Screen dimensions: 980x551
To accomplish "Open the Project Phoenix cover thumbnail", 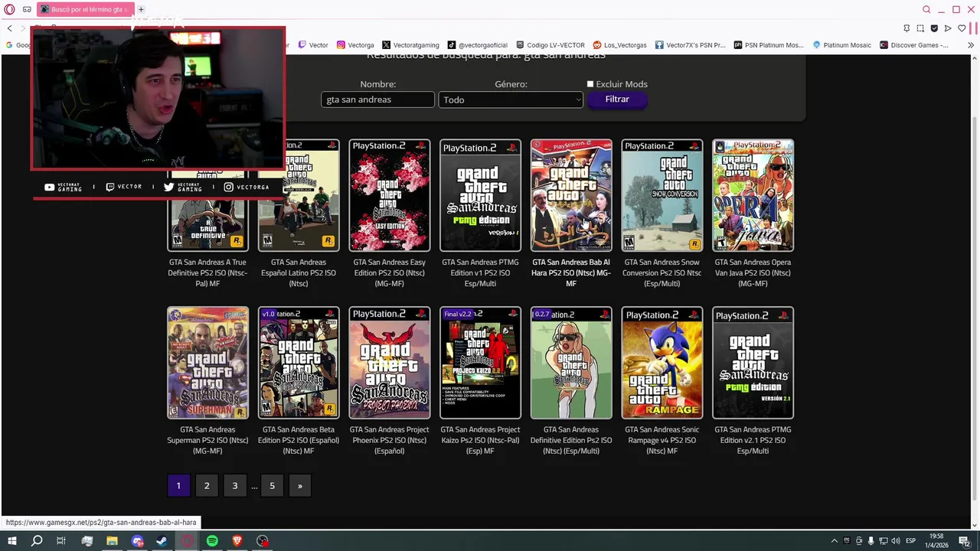I will tap(390, 363).
